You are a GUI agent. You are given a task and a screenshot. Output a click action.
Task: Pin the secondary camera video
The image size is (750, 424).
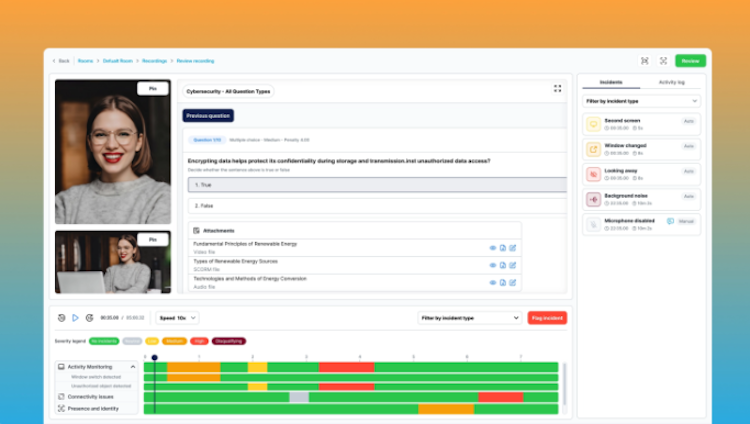pos(153,239)
